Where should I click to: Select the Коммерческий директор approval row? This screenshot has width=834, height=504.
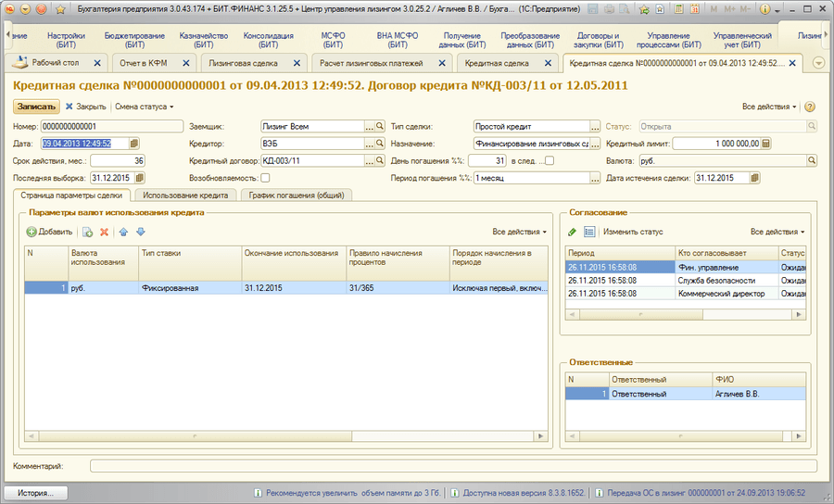686,294
